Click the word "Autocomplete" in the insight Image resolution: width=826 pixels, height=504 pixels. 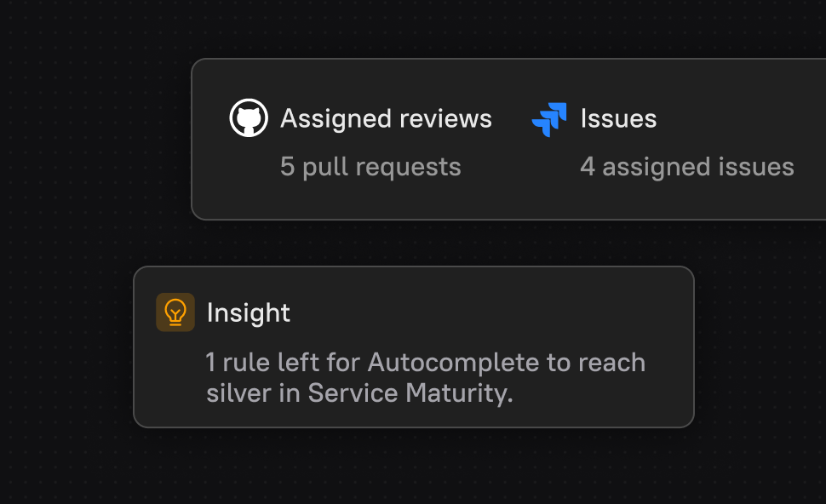(x=453, y=363)
